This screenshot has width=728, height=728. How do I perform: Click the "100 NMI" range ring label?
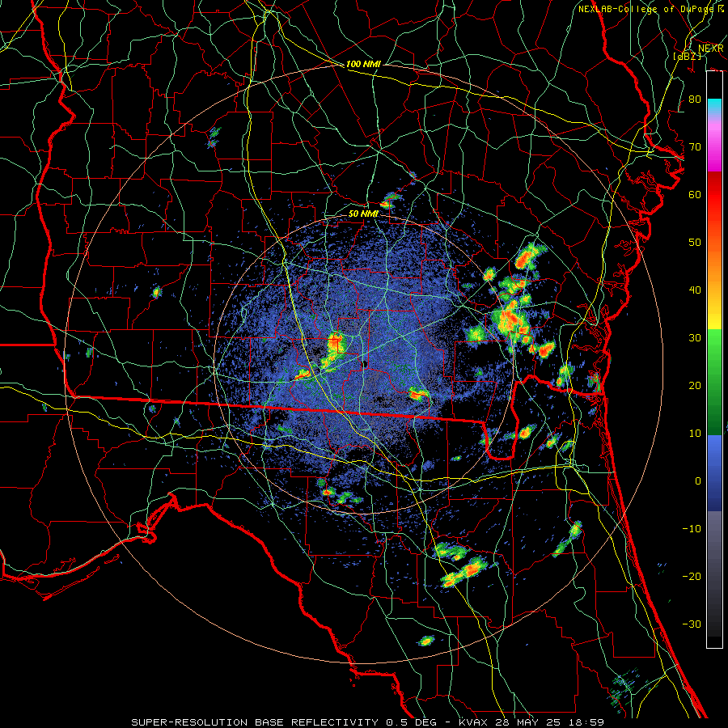[363, 64]
